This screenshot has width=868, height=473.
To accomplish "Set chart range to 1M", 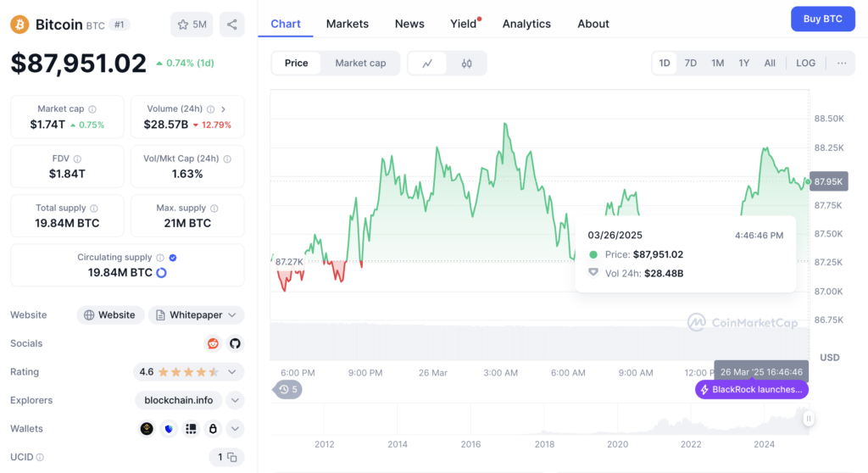I will click(717, 63).
